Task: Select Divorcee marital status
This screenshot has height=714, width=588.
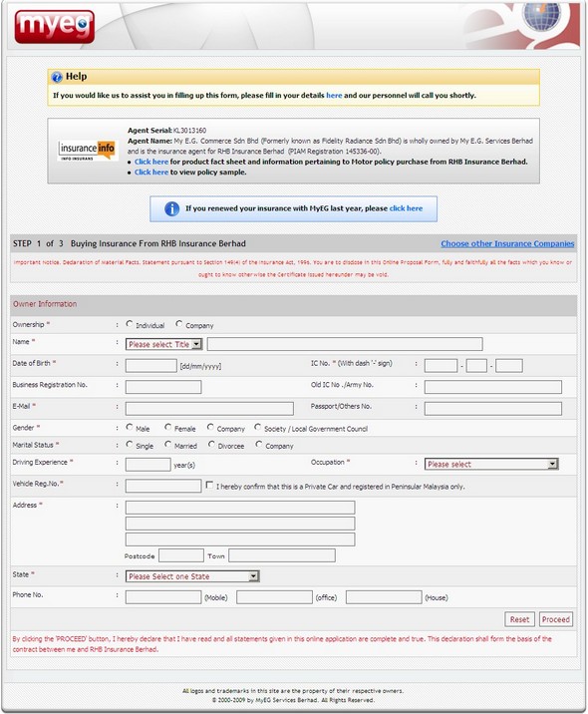Action: point(211,444)
